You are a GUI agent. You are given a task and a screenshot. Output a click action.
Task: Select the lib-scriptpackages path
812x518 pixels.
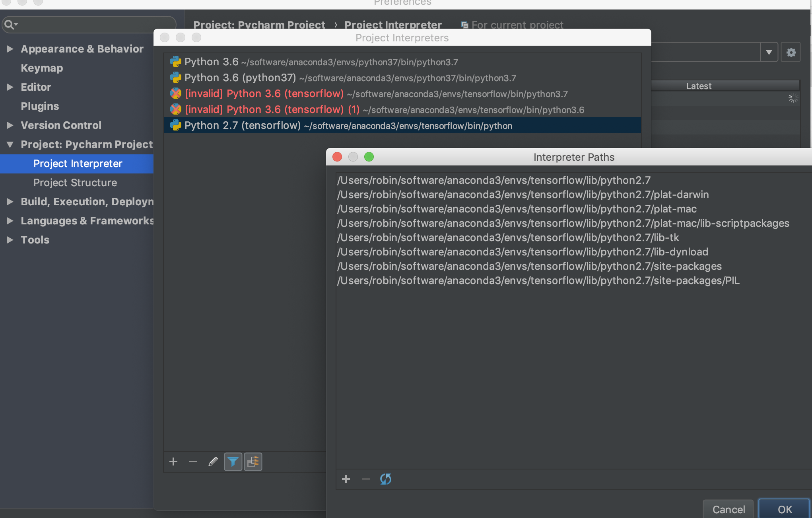(x=563, y=223)
